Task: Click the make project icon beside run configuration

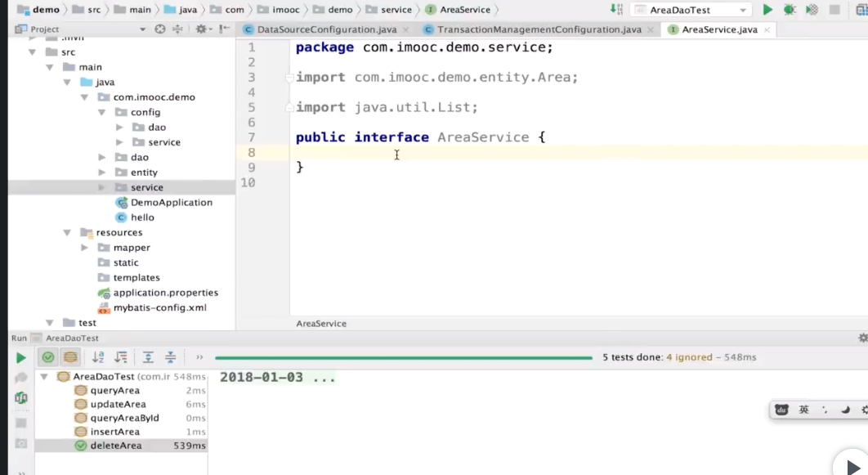Action: 616,10
